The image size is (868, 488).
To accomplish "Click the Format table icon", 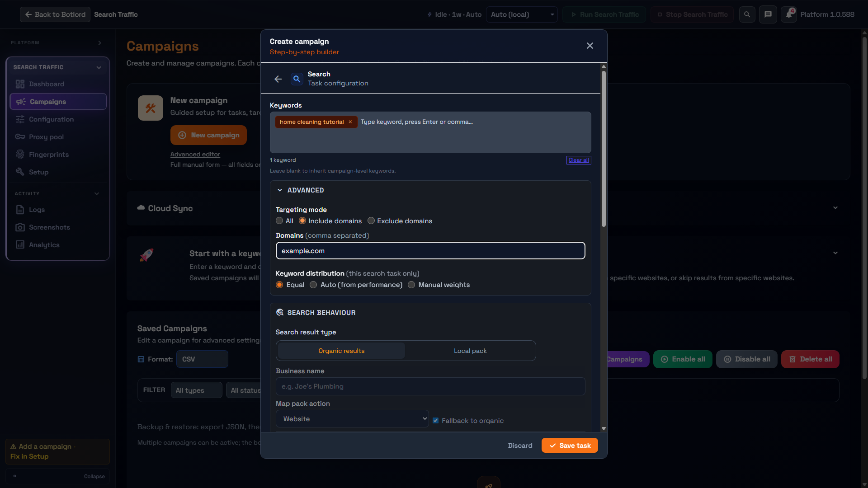I will tap(141, 359).
